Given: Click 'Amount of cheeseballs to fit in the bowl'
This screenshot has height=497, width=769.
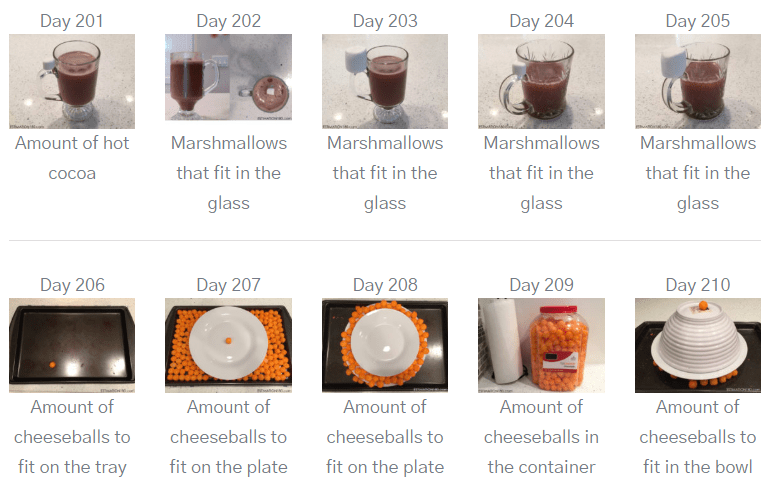Looking at the screenshot, I should click(x=698, y=437).
